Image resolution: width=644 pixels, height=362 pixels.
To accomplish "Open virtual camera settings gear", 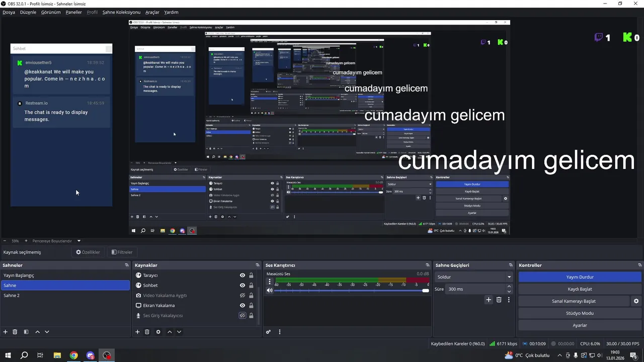I will tap(636, 301).
